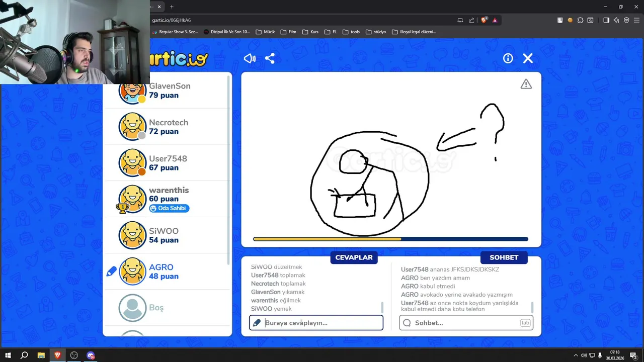Open the Windows Start menu
This screenshot has width=644, height=362.
pyautogui.click(x=8, y=355)
